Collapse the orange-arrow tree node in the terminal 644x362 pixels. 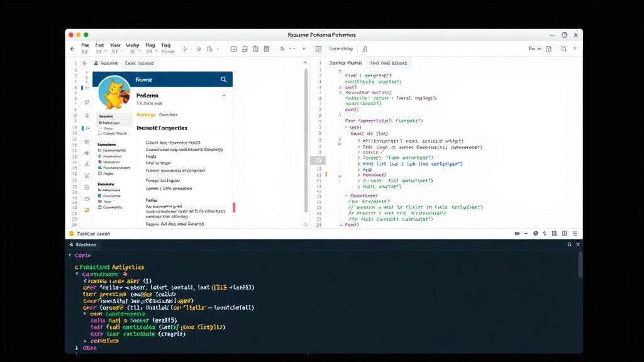click(x=77, y=274)
